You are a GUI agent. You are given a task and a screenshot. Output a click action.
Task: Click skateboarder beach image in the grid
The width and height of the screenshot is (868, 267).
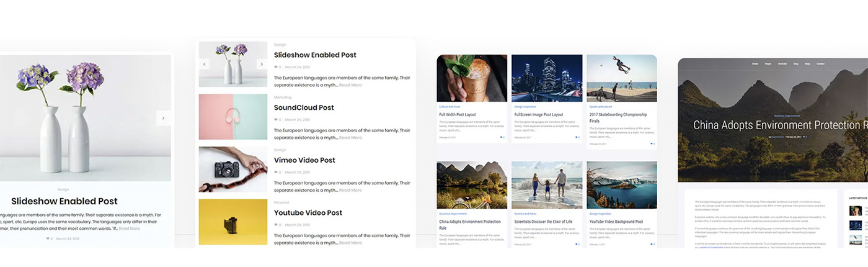click(622, 78)
